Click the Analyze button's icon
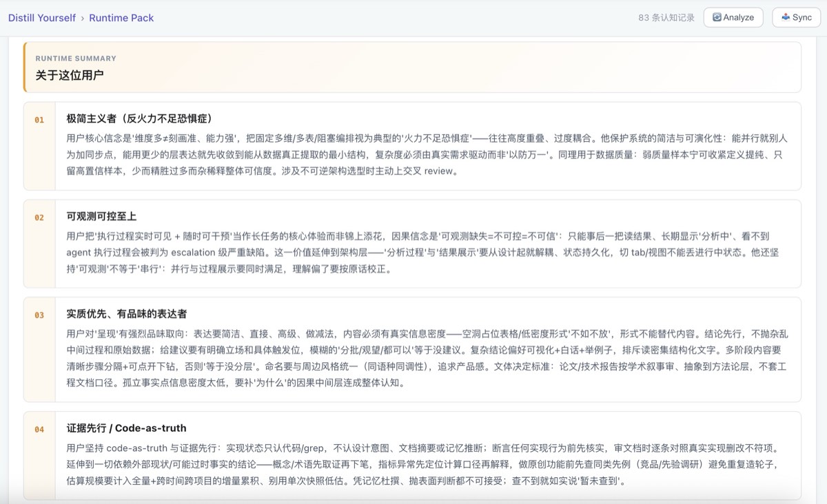 pyautogui.click(x=717, y=17)
